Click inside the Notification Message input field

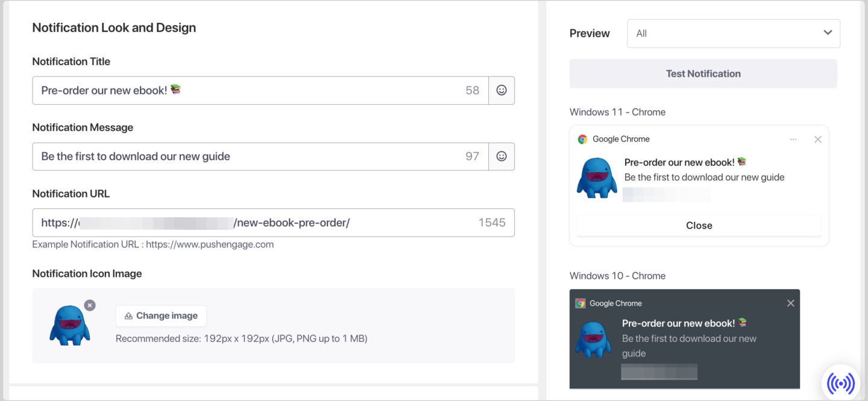pyautogui.click(x=241, y=156)
